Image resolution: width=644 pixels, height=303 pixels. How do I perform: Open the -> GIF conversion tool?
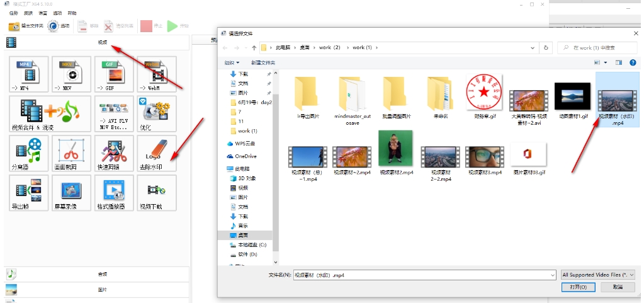click(x=114, y=75)
